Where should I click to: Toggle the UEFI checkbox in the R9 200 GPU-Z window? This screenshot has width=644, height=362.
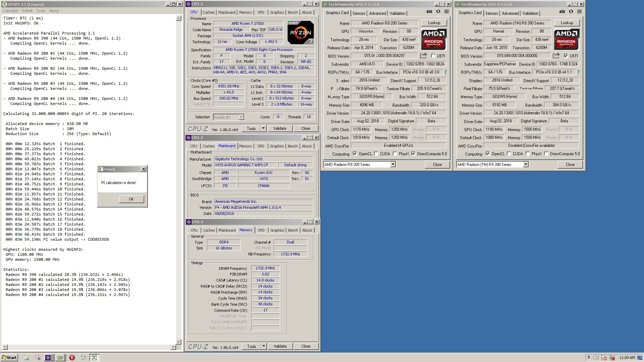[433, 56]
